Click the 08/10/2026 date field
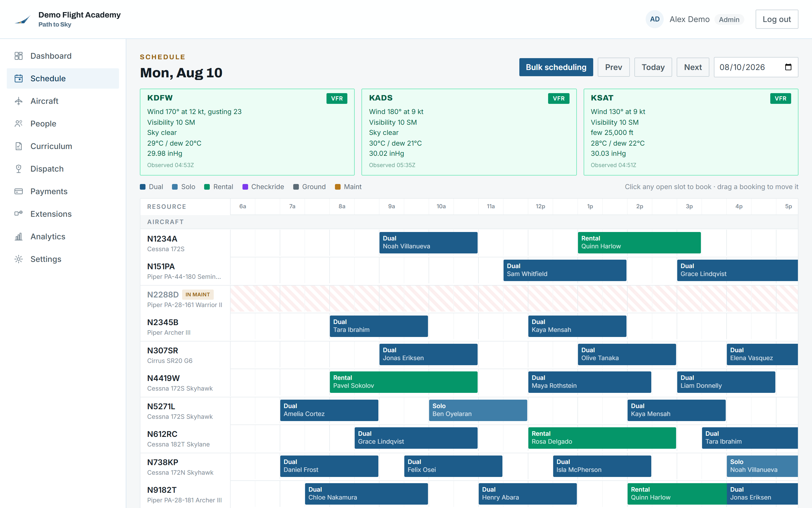812x508 pixels. click(x=756, y=67)
